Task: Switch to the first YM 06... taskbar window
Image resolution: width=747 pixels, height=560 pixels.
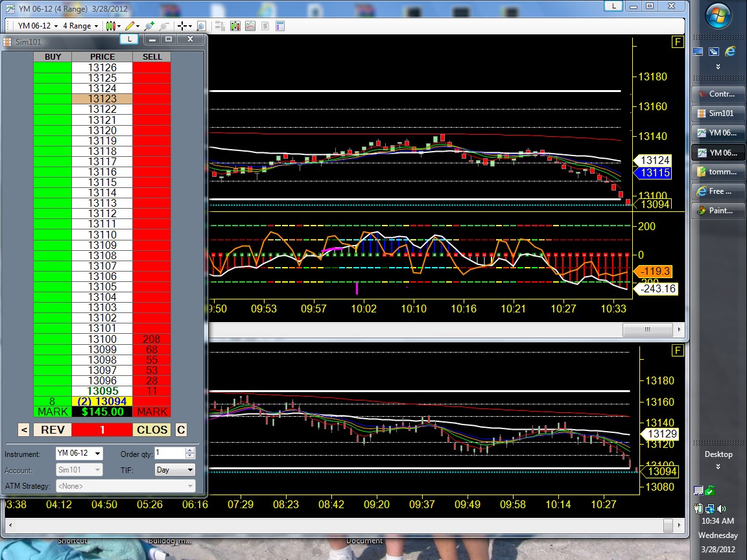Action: pos(718,133)
